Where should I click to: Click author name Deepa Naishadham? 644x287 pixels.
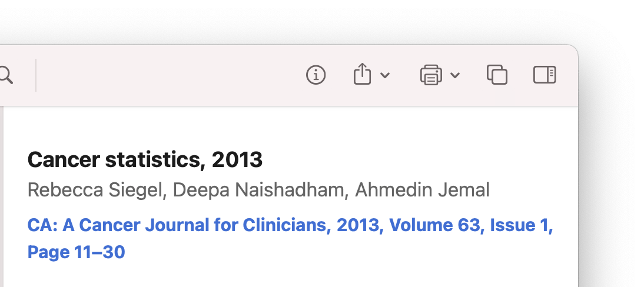(x=258, y=190)
